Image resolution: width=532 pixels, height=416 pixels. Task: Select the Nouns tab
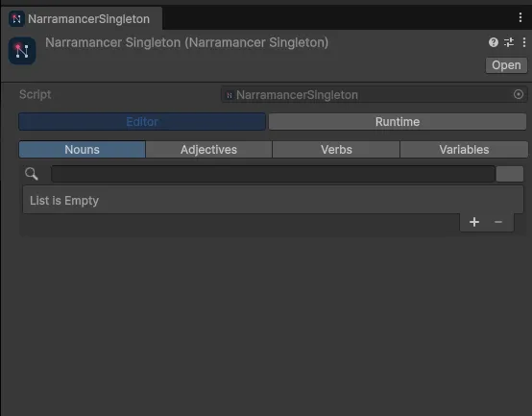click(x=83, y=150)
